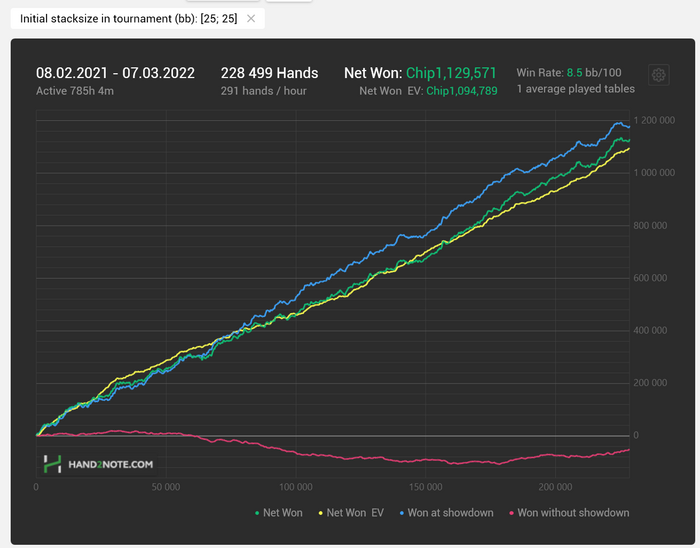Click the 1 200 000 y-axis label

(x=654, y=120)
